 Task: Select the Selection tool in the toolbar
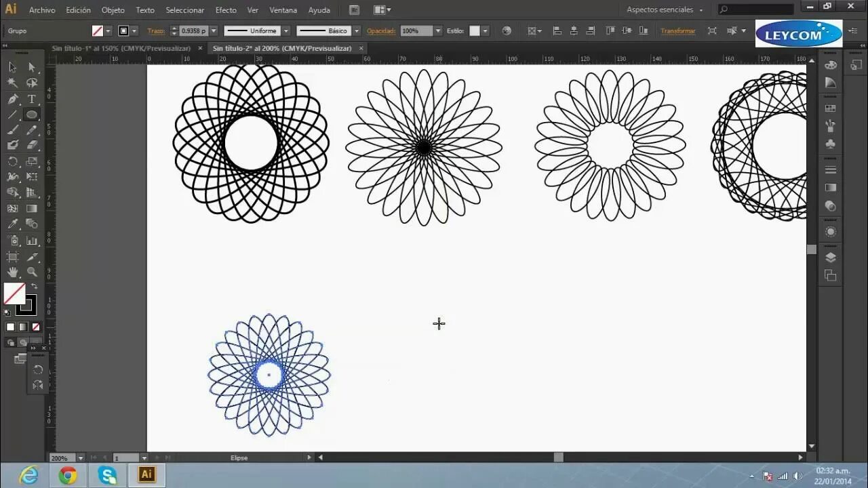click(11, 66)
